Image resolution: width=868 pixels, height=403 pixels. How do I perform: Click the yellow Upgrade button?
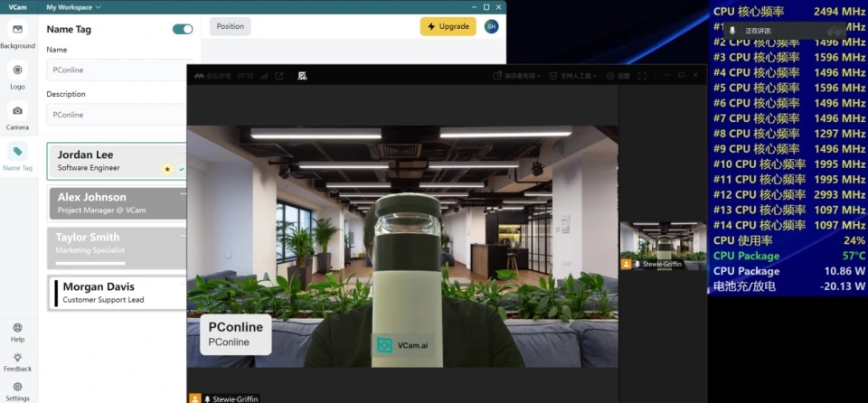(448, 26)
